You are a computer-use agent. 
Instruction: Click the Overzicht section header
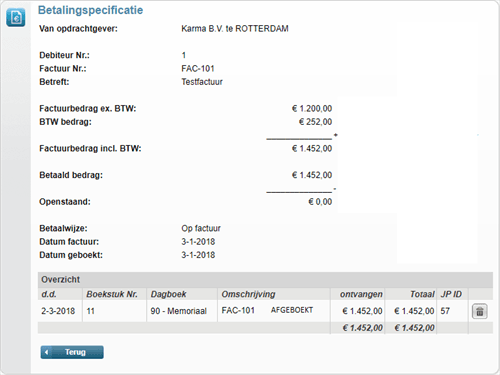[265, 279]
